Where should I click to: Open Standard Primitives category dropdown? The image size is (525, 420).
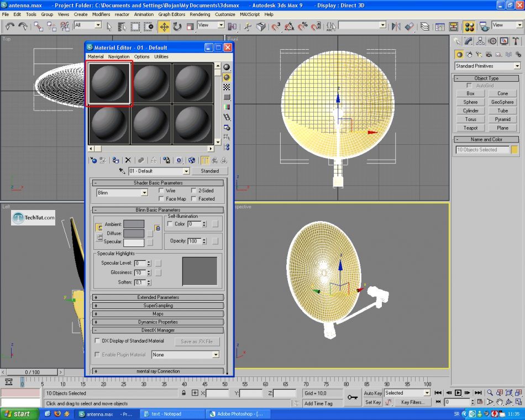click(487, 66)
